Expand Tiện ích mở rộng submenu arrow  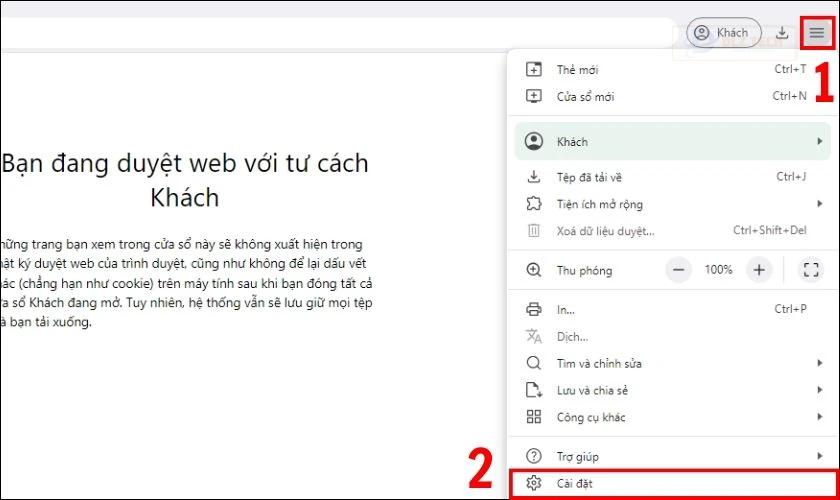(x=820, y=204)
